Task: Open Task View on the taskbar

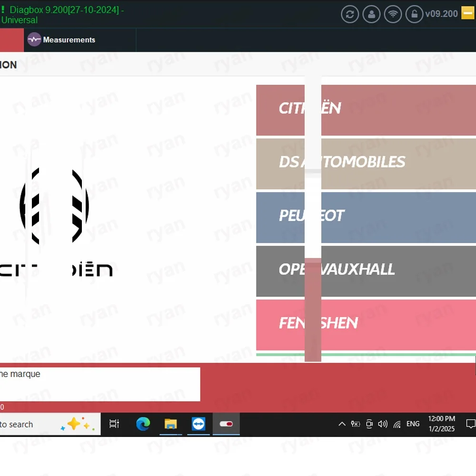Action: coord(114,424)
